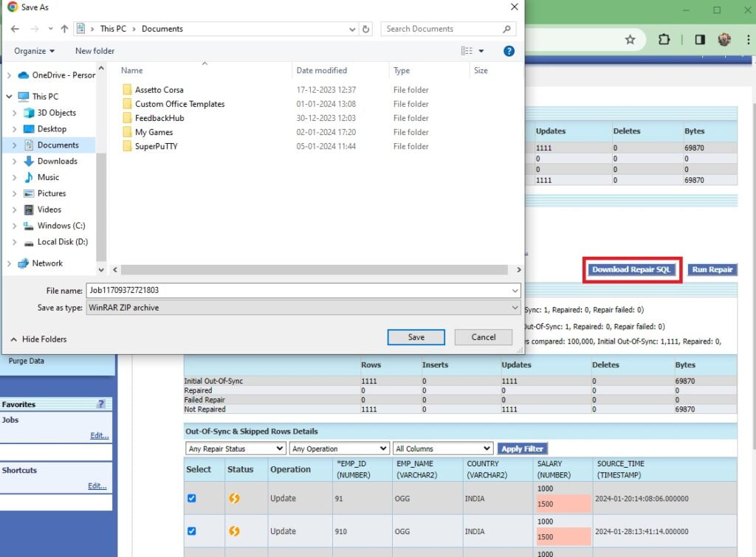Open the Favorites help question mark icon
756x557 pixels.
point(101,404)
